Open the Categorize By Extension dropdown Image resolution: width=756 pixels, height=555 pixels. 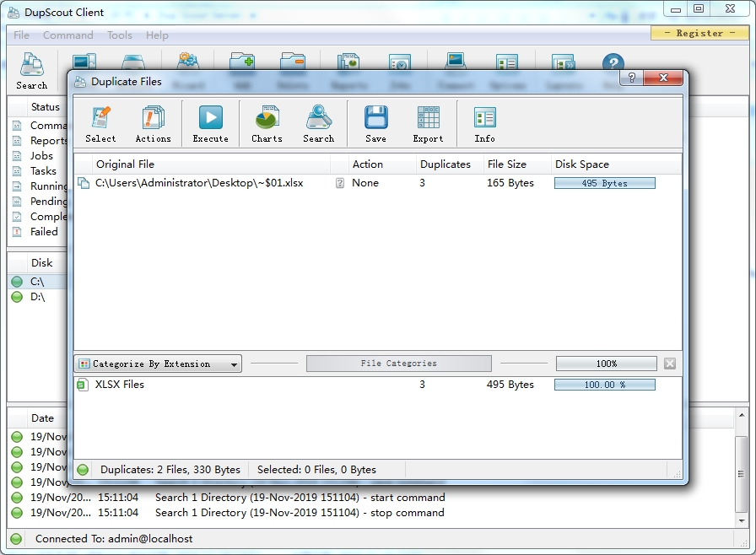pyautogui.click(x=158, y=364)
